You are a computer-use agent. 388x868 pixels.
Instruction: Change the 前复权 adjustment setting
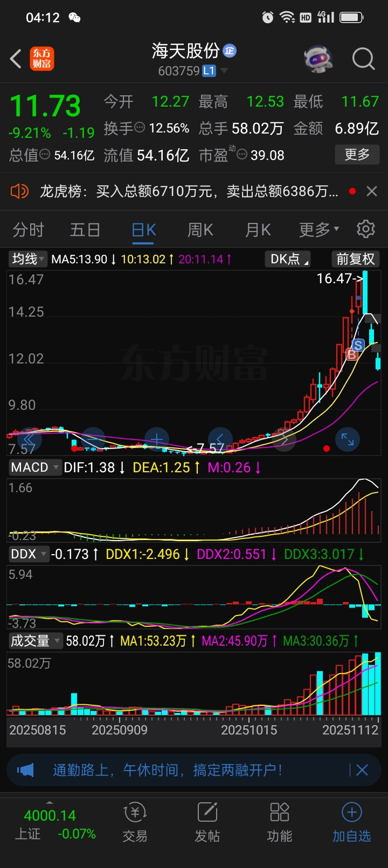355,259
